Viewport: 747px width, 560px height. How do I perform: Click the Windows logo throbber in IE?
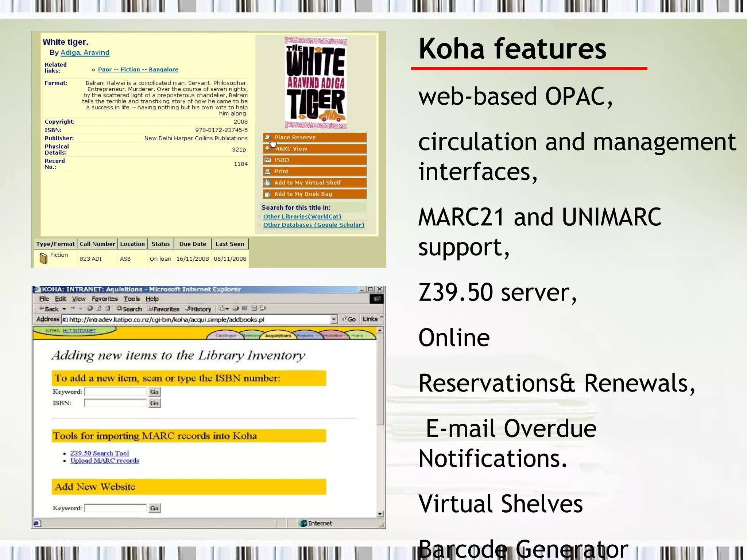click(x=377, y=299)
